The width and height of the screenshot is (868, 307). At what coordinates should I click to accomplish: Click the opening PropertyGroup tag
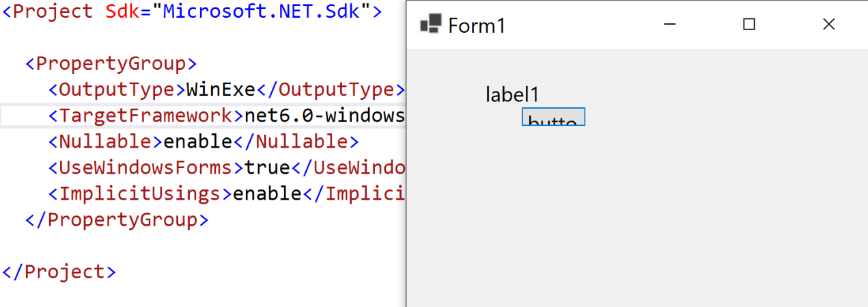click(111, 64)
